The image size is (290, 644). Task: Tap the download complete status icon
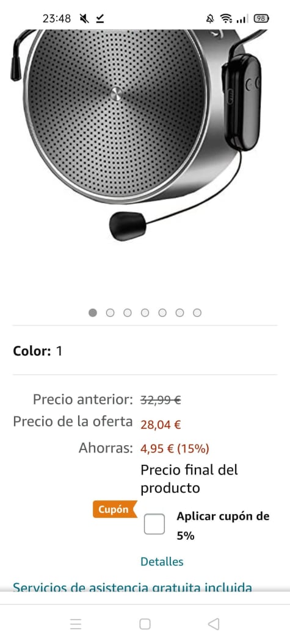point(100,18)
